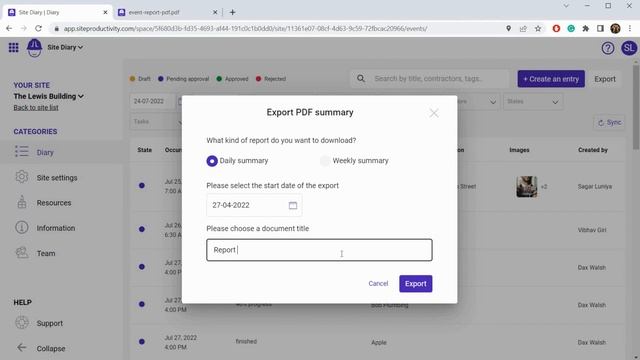The image size is (640, 360).
Task: Open the SL user avatar menu
Action: 629,48
